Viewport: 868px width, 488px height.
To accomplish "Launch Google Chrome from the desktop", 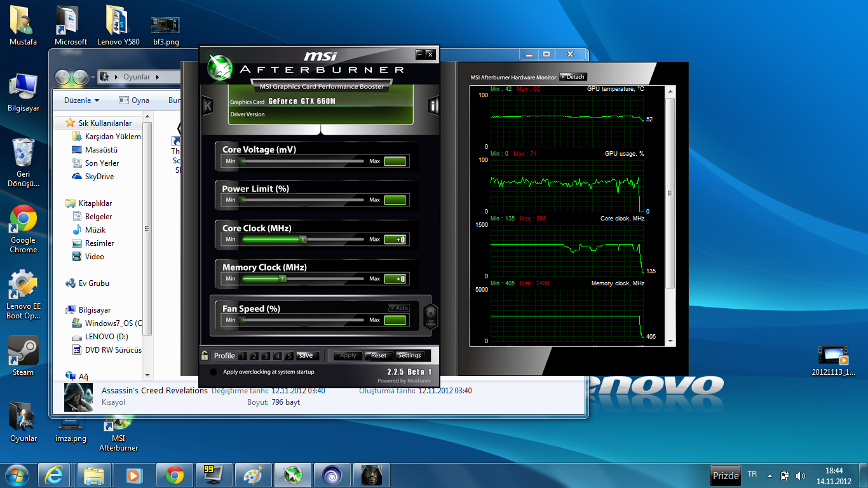I will tap(24, 229).
